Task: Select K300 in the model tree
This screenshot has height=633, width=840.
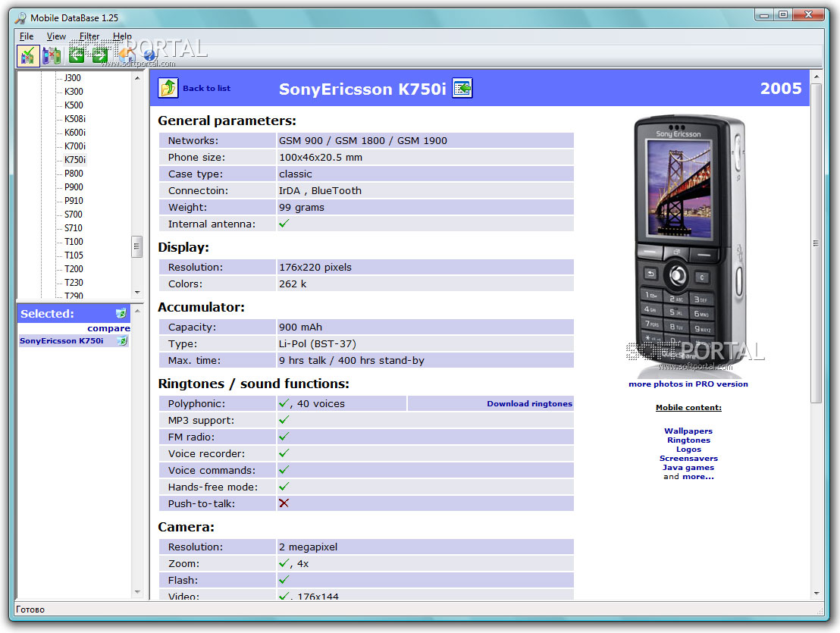Action: [74, 92]
